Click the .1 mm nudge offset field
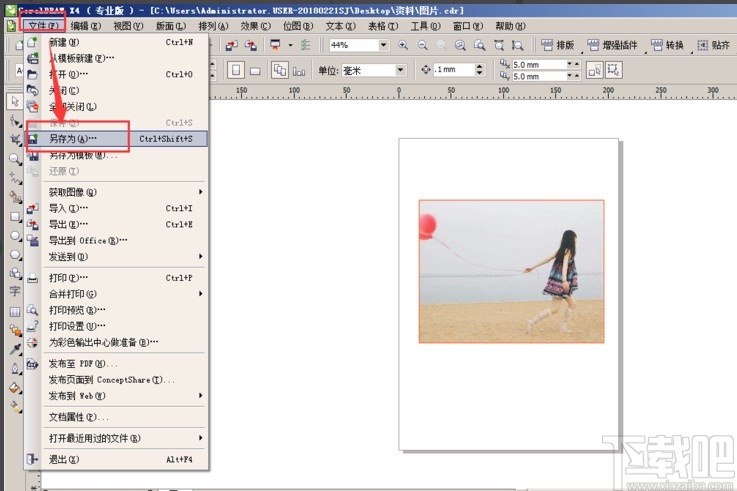The width and height of the screenshot is (737, 491). point(454,70)
